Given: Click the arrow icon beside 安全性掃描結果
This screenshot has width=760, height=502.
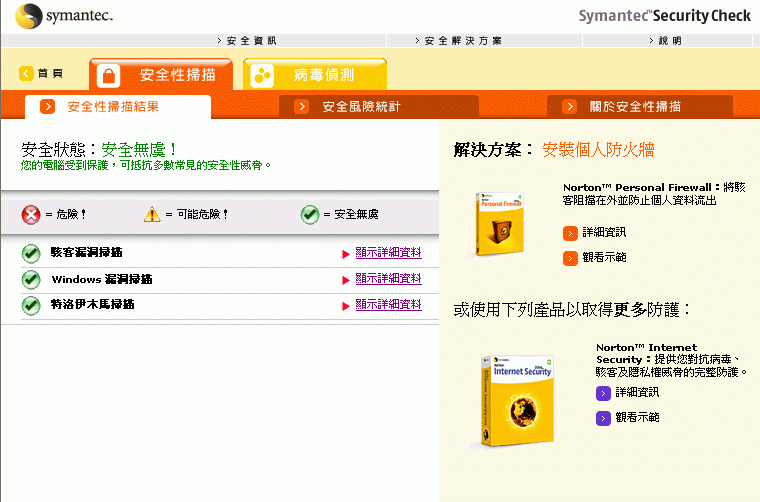Looking at the screenshot, I should coord(47,107).
